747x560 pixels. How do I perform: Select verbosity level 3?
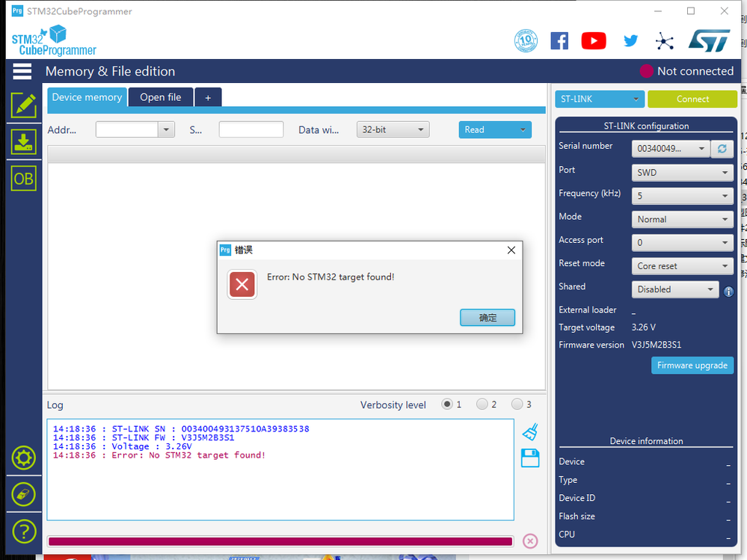tap(517, 404)
